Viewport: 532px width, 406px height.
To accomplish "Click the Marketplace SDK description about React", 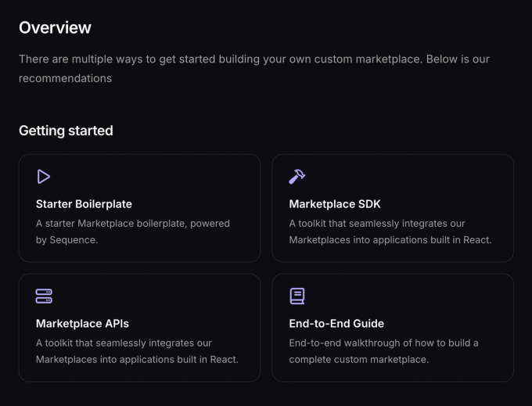I will click(x=390, y=232).
